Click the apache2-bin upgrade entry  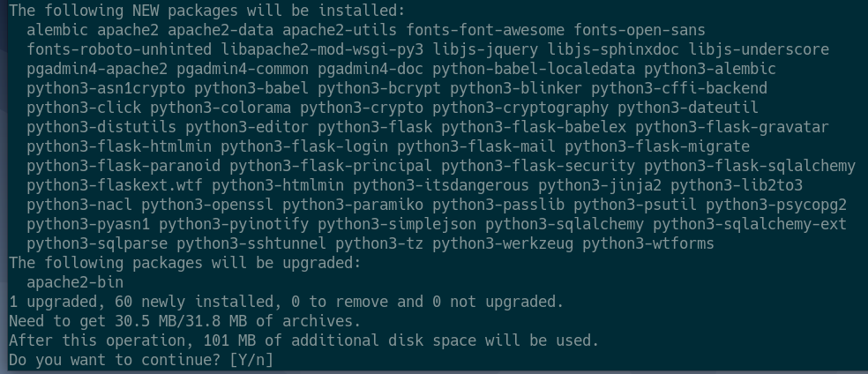75,282
